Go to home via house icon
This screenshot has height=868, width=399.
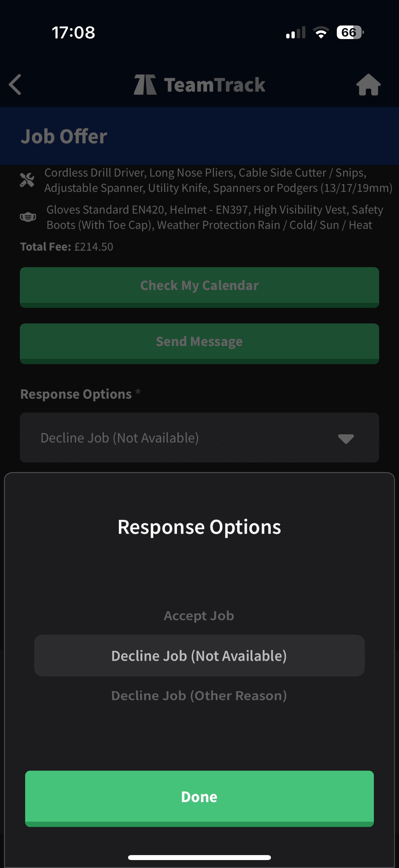[368, 84]
